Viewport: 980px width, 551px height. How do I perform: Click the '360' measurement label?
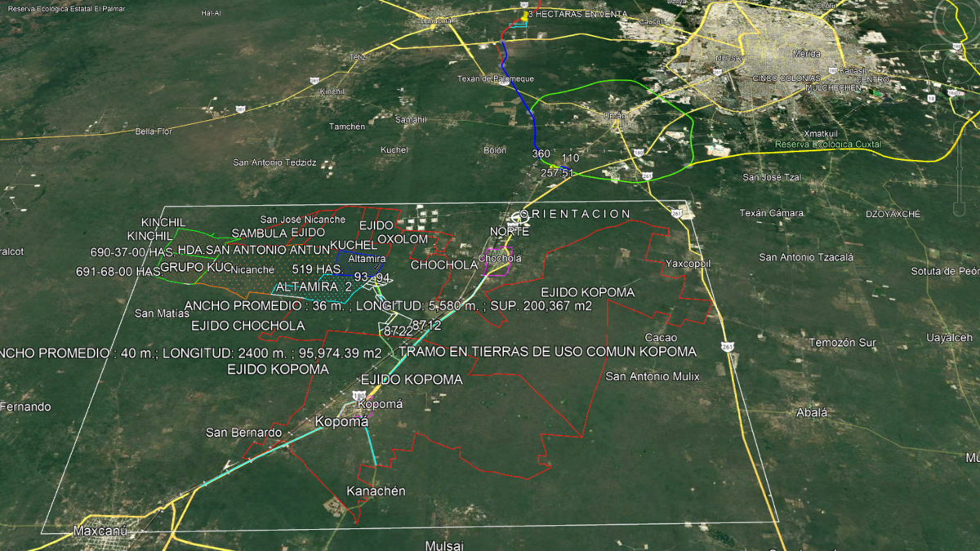click(541, 153)
